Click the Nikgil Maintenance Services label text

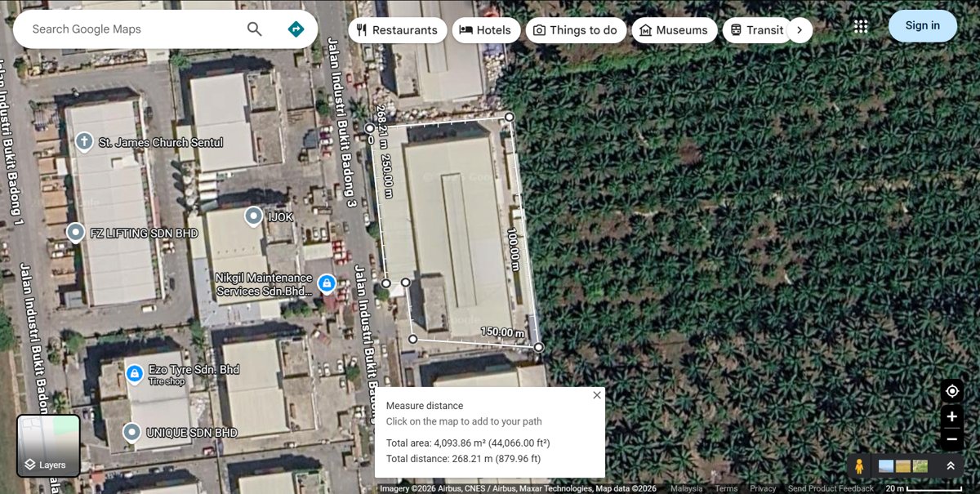click(x=264, y=285)
